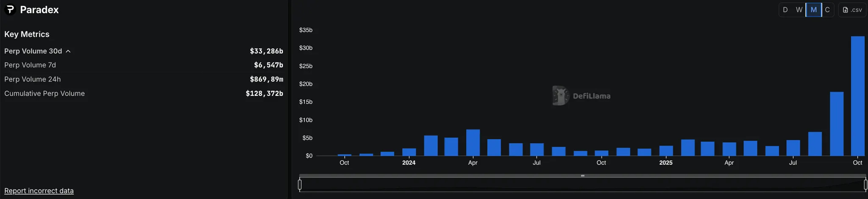Select the Monthly (M) chart interval
The height and width of the screenshot is (199, 868).
813,10
